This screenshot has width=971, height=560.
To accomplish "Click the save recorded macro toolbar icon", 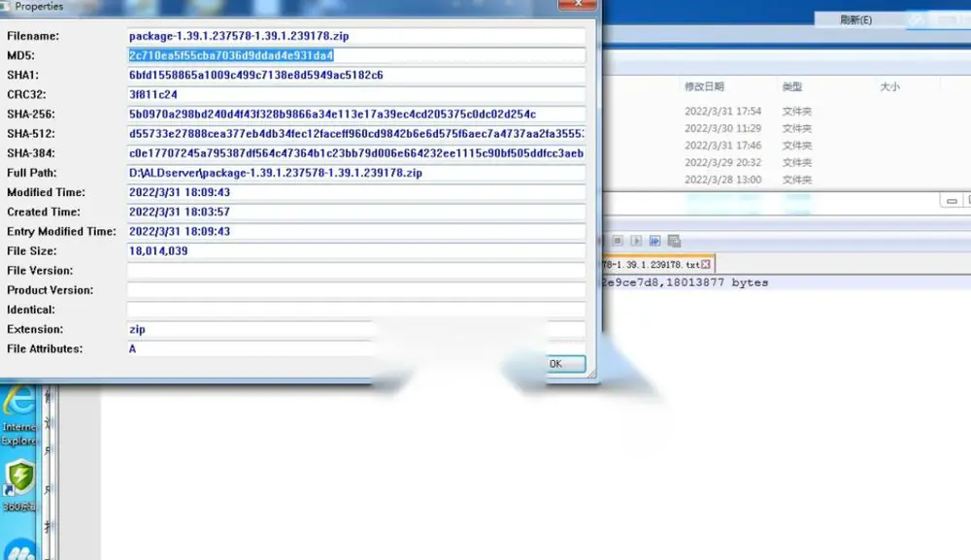I will (x=674, y=241).
